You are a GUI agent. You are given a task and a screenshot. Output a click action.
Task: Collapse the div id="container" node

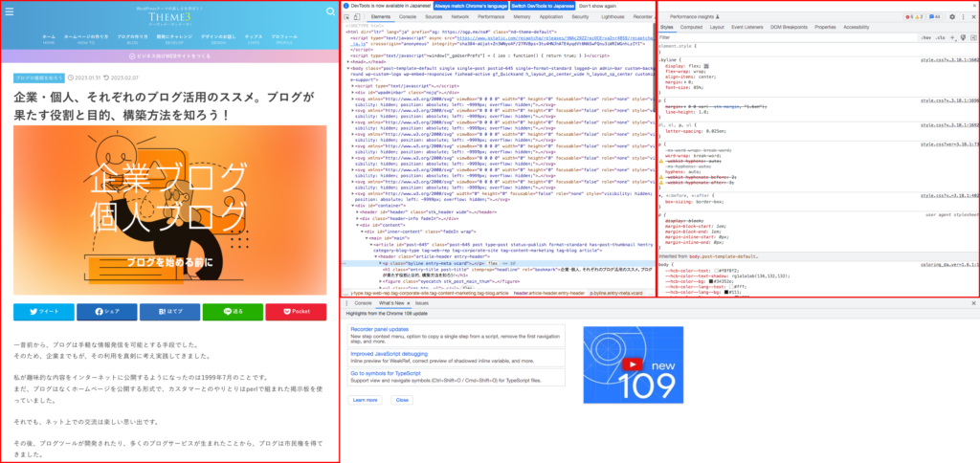[x=353, y=205]
